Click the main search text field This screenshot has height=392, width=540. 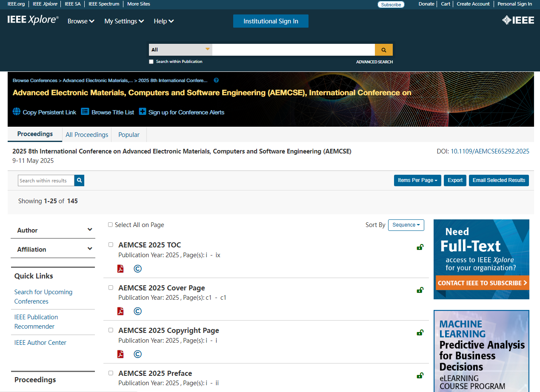(x=294, y=50)
